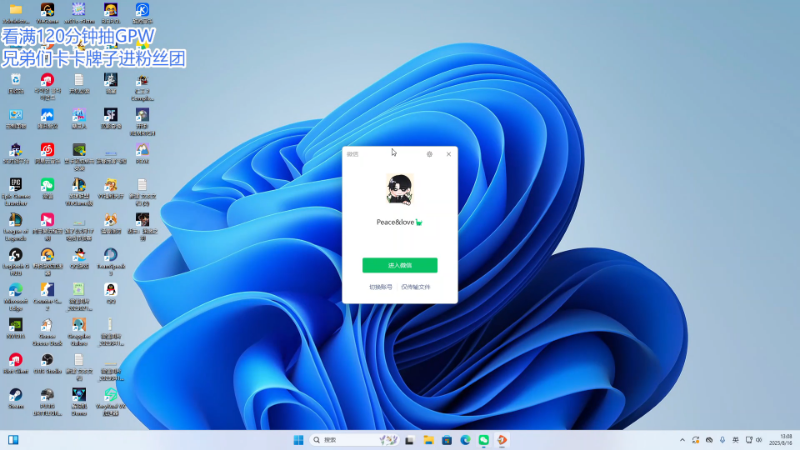The width and height of the screenshot is (800, 450).
Task: Click the taskbar search box
Action: click(x=354, y=440)
